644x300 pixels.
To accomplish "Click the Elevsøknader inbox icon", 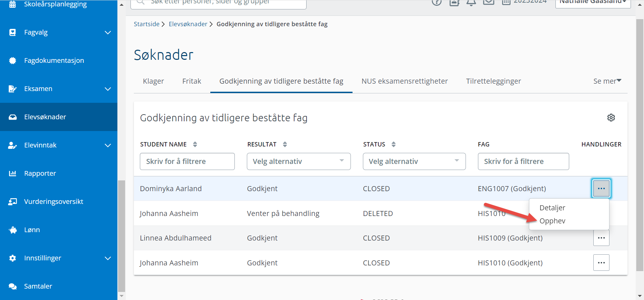I will click(x=12, y=117).
